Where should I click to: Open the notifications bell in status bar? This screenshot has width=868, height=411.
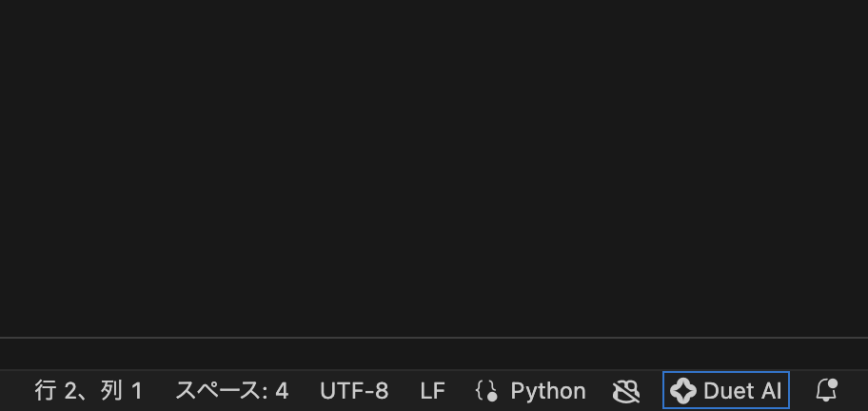pyautogui.click(x=826, y=390)
